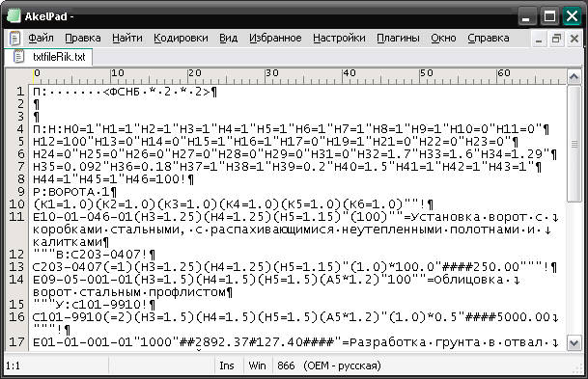The height and width of the screenshot is (379, 588).
Task: Click the text Е10-01-046-01 on line 11
Action: pos(83,217)
